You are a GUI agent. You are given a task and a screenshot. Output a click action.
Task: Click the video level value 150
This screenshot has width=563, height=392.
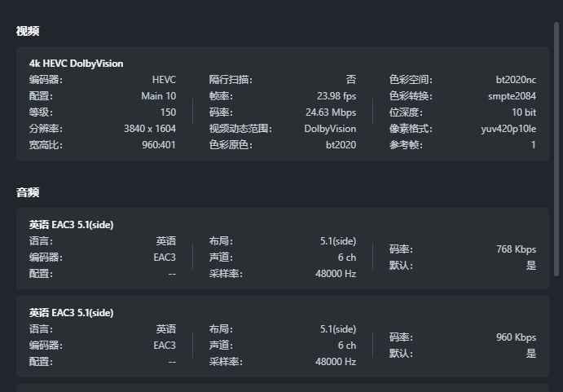point(168,112)
